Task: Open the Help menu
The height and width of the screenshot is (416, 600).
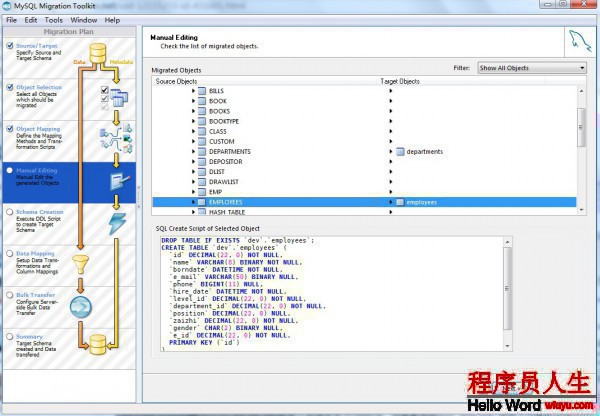Action: point(112,20)
